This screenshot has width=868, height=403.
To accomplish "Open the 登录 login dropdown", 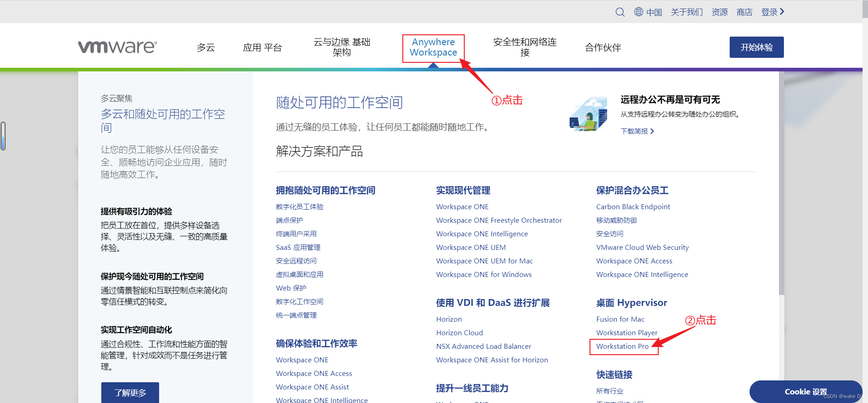I will pos(773,12).
